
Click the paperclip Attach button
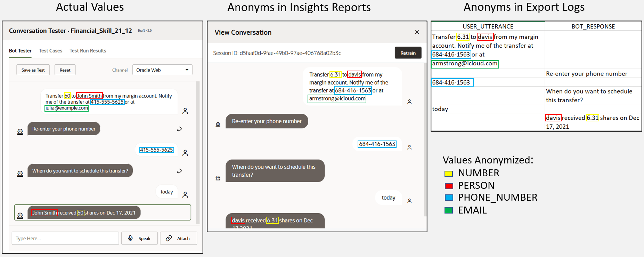coord(178,239)
